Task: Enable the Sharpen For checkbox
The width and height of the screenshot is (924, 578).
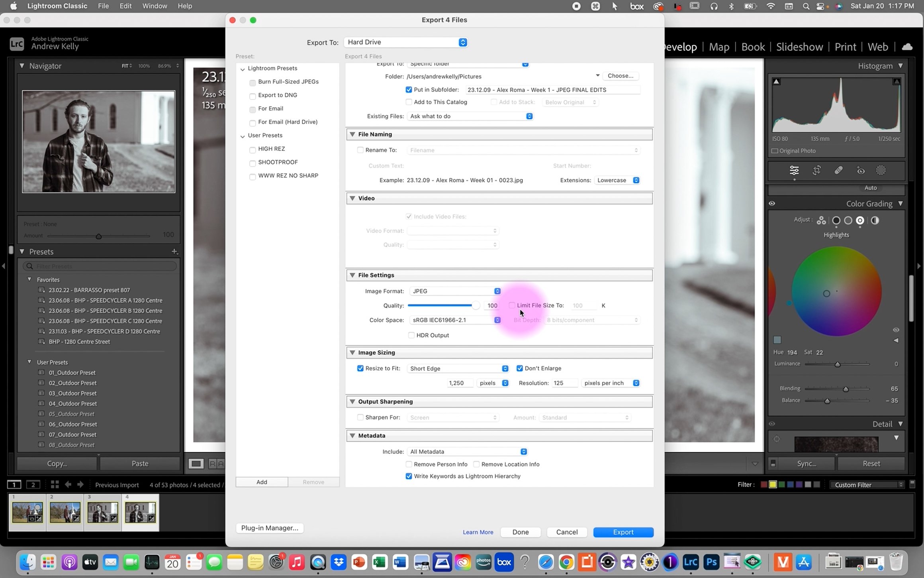Action: coord(360,417)
